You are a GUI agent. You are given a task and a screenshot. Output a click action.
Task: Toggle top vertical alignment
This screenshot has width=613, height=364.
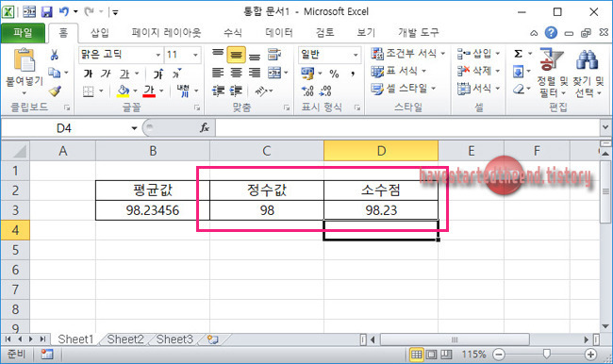coord(218,55)
